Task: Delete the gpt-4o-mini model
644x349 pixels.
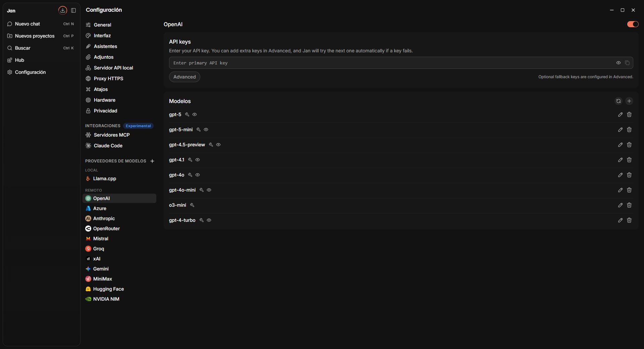Action: tap(629, 190)
